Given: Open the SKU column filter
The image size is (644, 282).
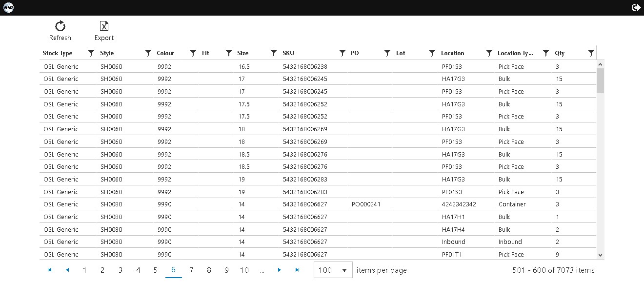Looking at the screenshot, I should pyautogui.click(x=342, y=53).
